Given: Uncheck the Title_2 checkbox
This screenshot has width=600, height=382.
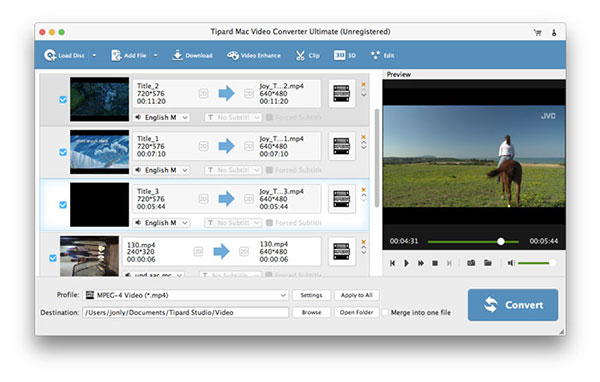Looking at the screenshot, I should click(63, 100).
